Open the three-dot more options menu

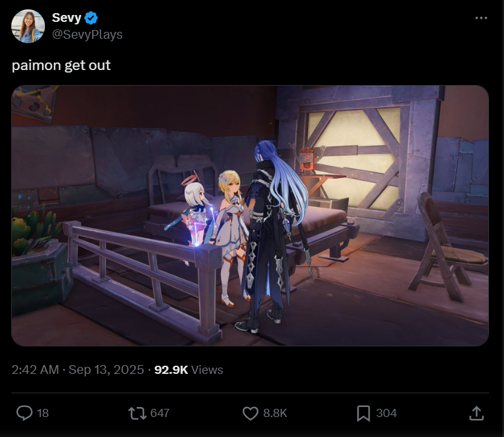(481, 18)
